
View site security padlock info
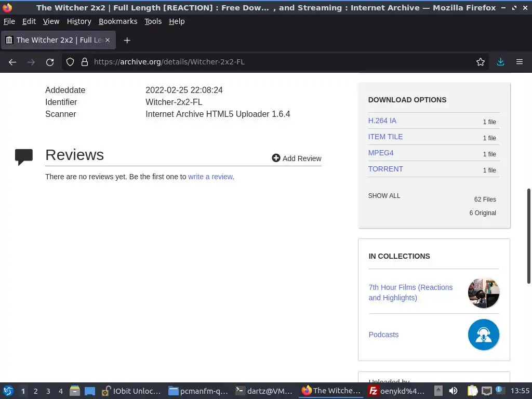point(85,62)
